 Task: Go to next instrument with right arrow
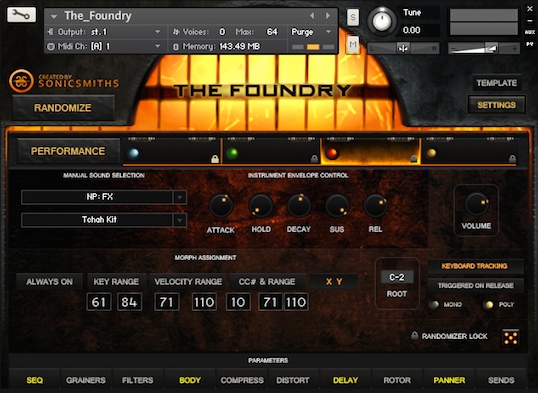click(x=328, y=16)
